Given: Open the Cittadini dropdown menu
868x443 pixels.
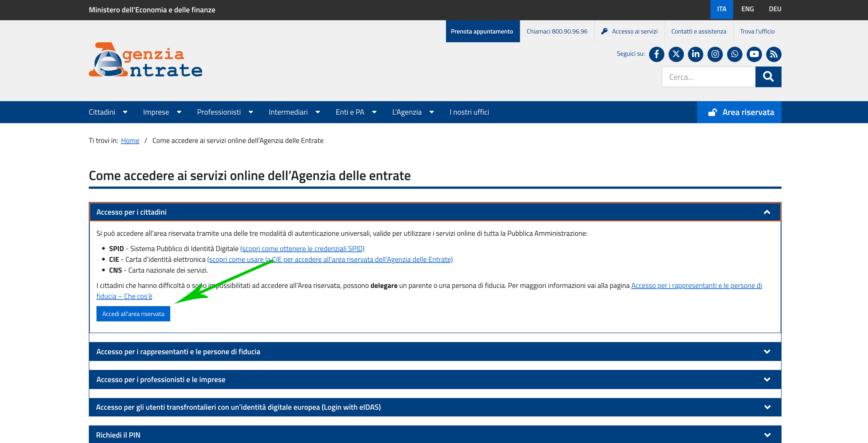Looking at the screenshot, I should click(x=108, y=112).
